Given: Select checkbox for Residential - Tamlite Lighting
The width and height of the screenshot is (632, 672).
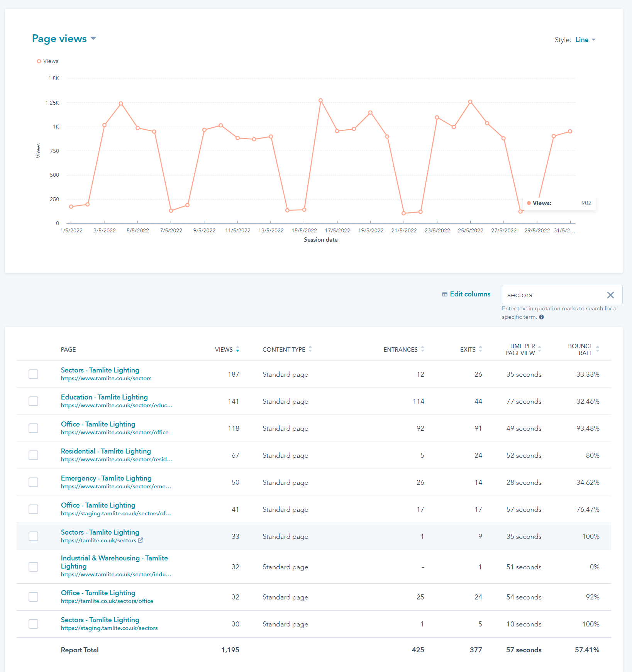Looking at the screenshot, I should click(34, 455).
